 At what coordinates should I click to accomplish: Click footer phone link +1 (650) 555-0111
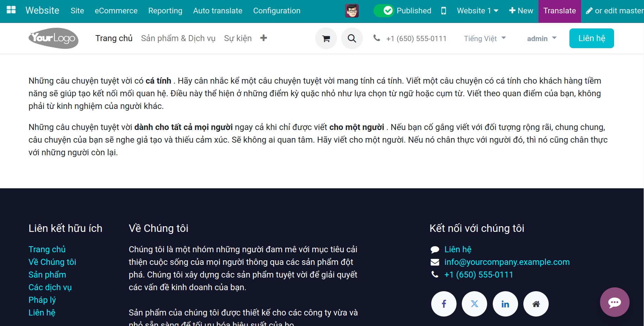(x=479, y=274)
